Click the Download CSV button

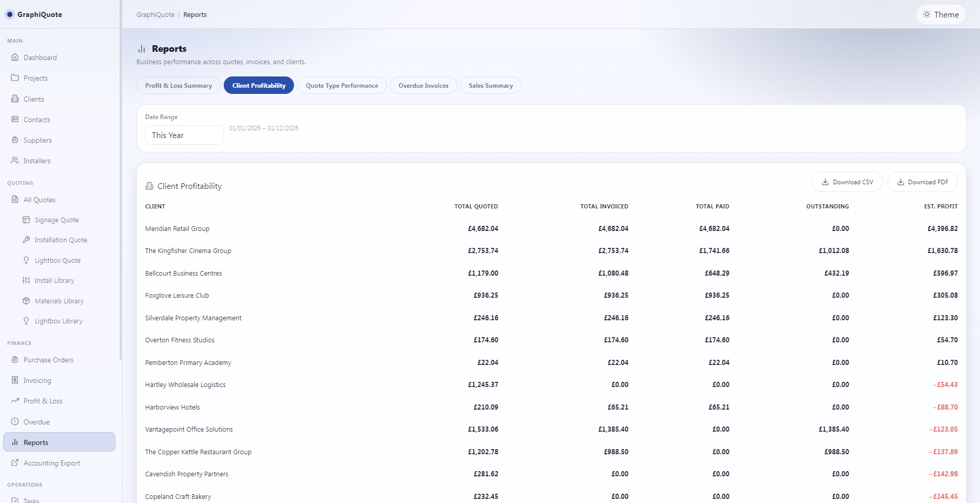pos(847,182)
